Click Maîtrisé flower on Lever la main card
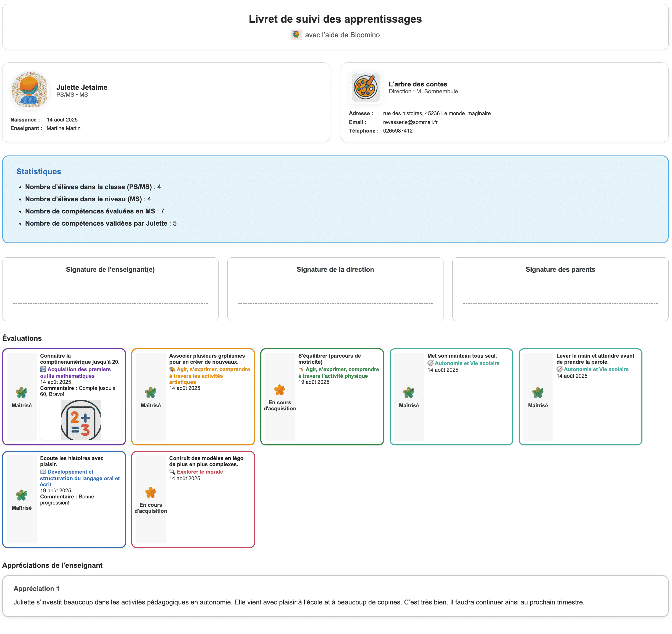 538,392
